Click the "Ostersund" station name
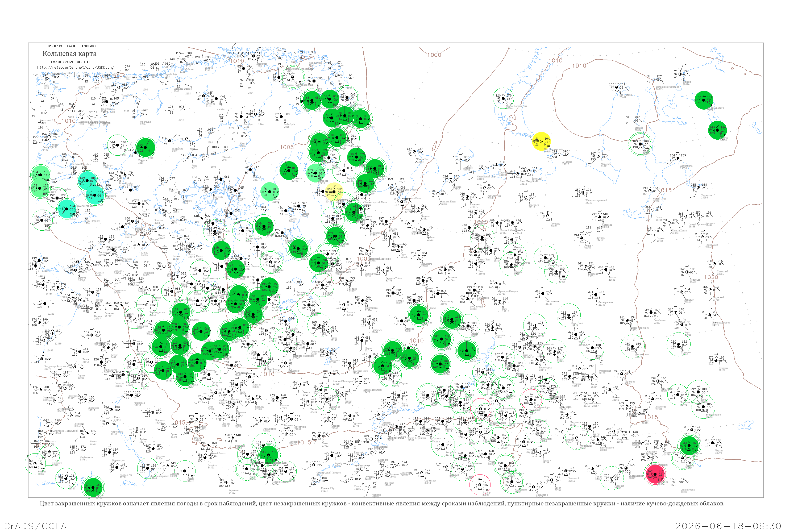 tap(146, 122)
